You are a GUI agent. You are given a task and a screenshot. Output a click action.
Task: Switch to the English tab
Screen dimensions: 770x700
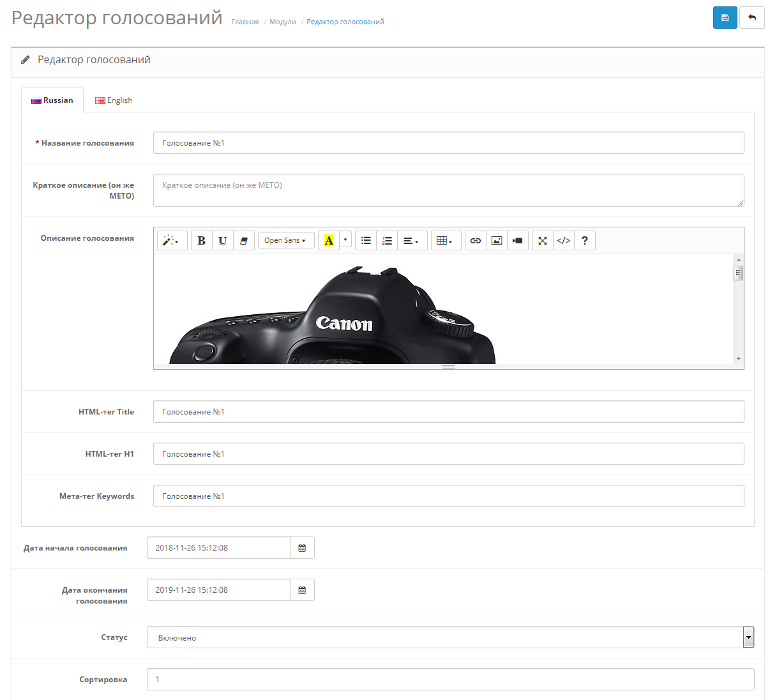(114, 100)
